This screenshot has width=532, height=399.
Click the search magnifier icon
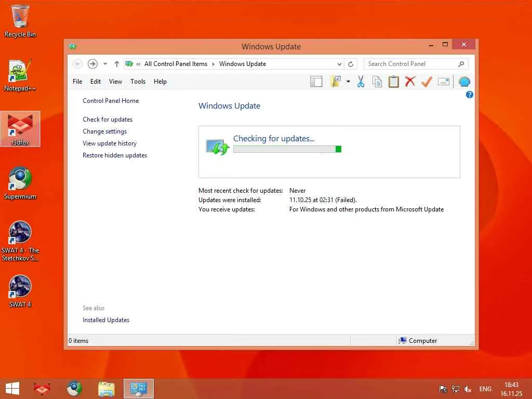(461, 64)
